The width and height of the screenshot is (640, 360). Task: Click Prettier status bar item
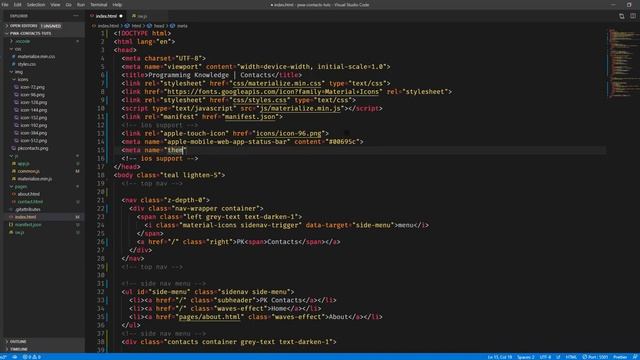[620, 357]
